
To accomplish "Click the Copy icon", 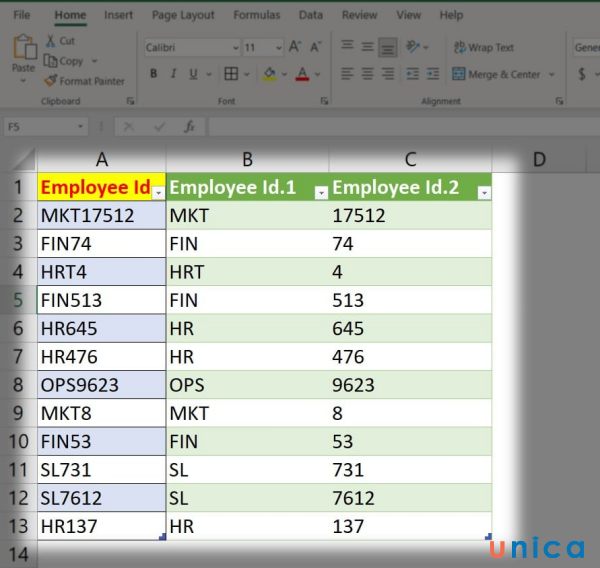I will [x=50, y=60].
